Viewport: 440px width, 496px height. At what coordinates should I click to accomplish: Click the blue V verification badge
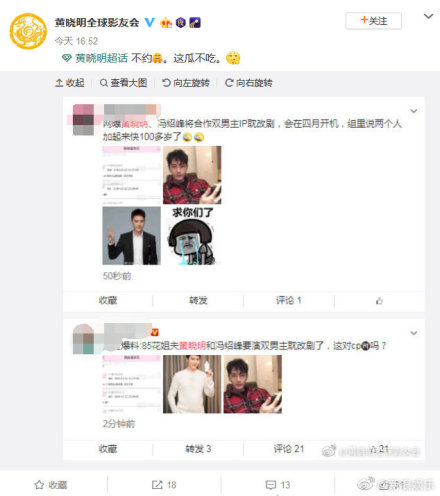(x=150, y=22)
